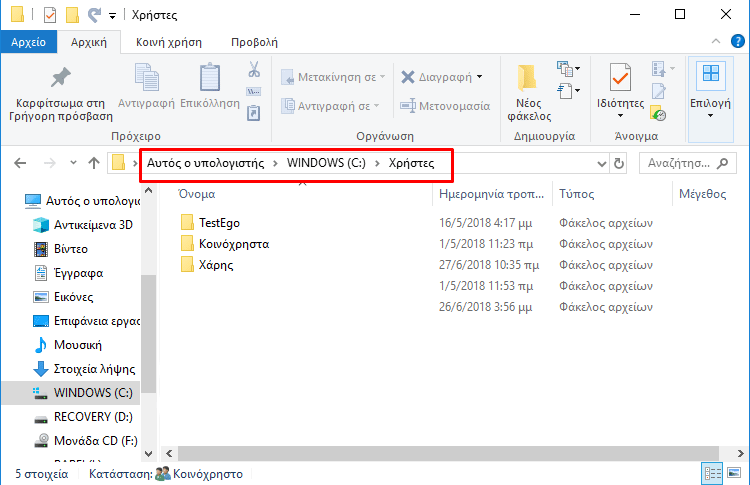
Task: Open the recent locations dropdown arrow
Action: (x=73, y=163)
